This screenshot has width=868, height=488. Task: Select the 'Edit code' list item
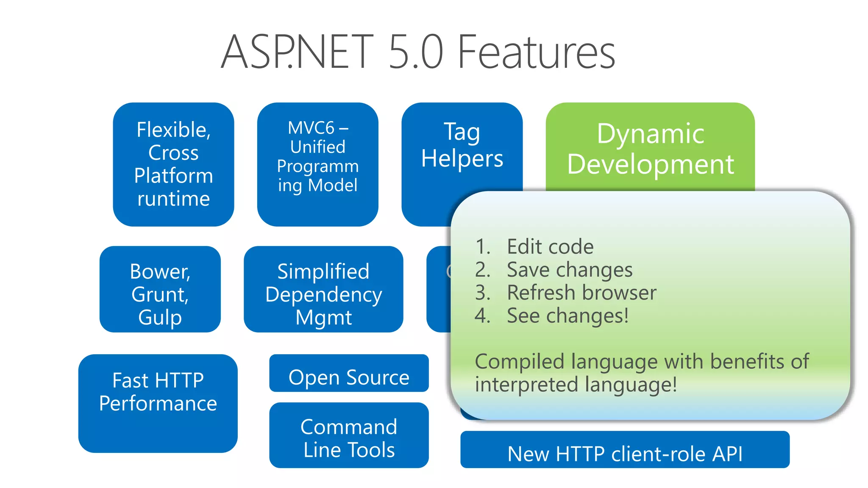click(550, 247)
